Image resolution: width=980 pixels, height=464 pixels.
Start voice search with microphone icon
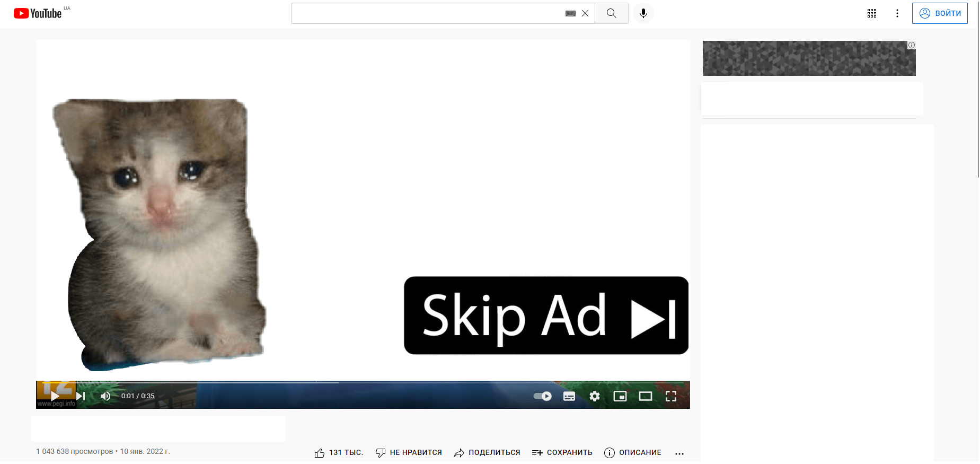(643, 13)
